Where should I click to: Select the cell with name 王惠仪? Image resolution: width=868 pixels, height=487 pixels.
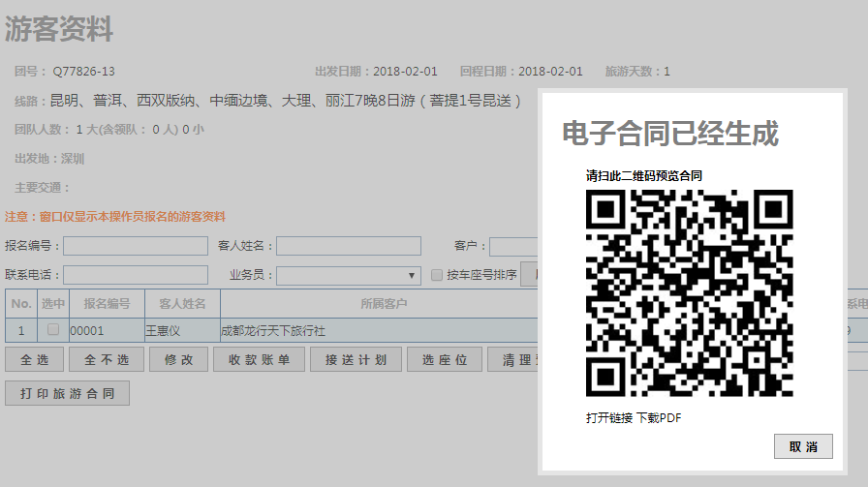pyautogui.click(x=183, y=331)
